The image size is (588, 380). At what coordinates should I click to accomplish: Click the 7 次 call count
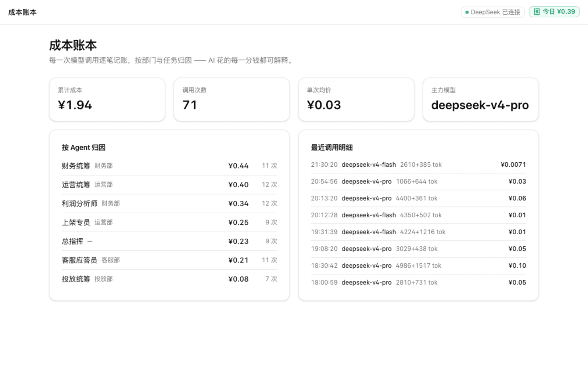[x=271, y=279]
